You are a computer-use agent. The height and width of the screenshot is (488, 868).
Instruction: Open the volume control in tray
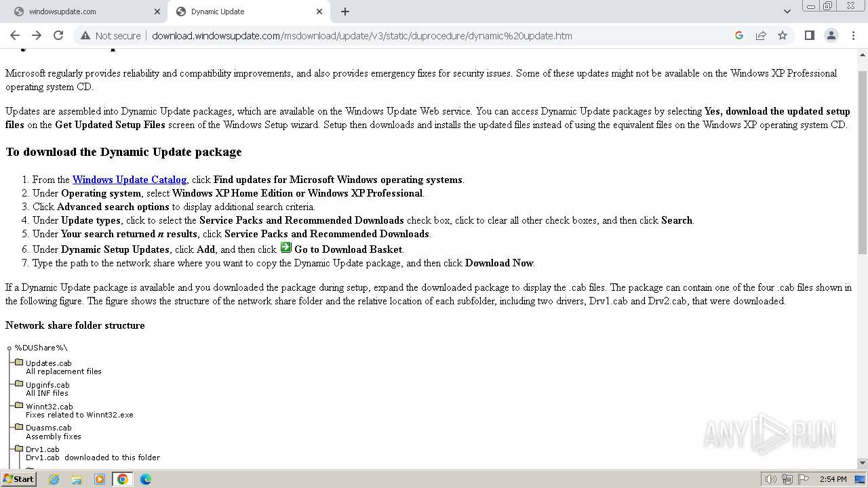coord(770,479)
